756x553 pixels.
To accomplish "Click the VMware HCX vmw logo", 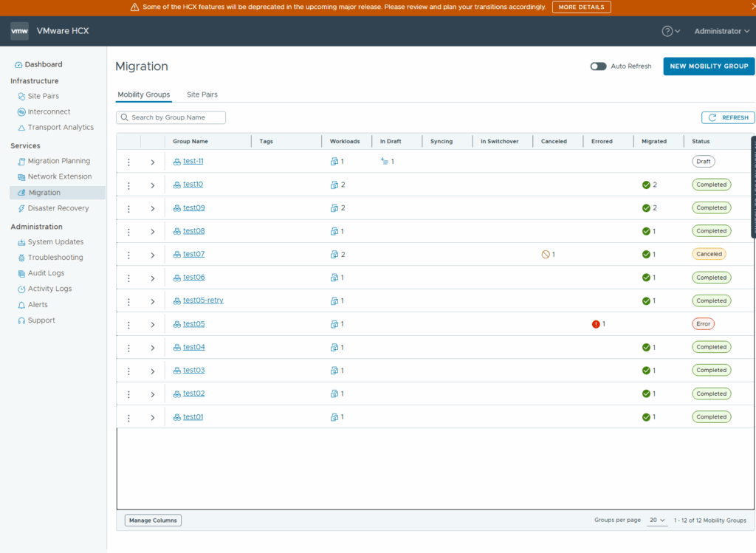I will pyautogui.click(x=20, y=31).
